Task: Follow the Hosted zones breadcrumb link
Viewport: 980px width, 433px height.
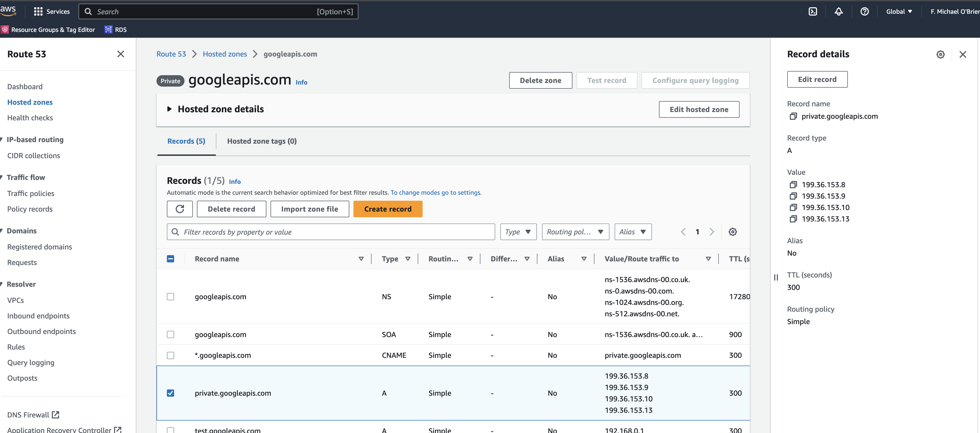Action: [x=225, y=54]
